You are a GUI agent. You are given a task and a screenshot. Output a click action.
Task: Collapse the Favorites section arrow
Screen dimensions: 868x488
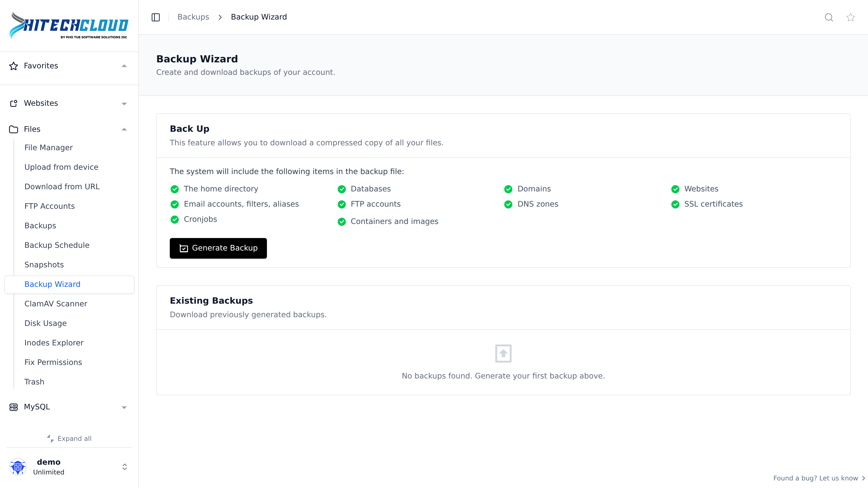coord(124,66)
